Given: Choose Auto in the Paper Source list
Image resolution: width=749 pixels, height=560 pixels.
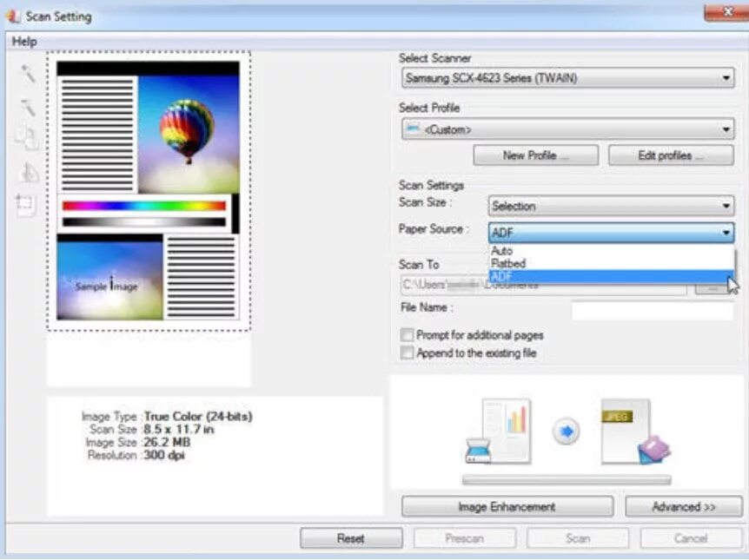Looking at the screenshot, I should pyautogui.click(x=612, y=251).
